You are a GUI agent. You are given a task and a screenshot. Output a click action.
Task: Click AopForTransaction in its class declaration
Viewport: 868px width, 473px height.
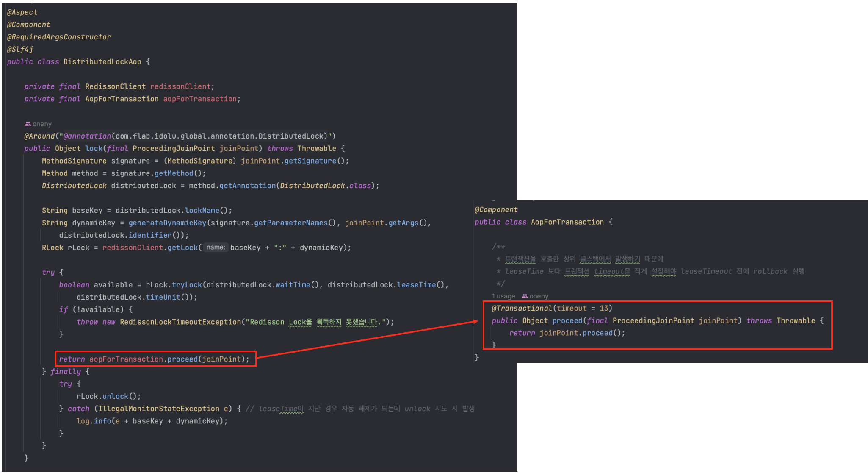(x=567, y=222)
